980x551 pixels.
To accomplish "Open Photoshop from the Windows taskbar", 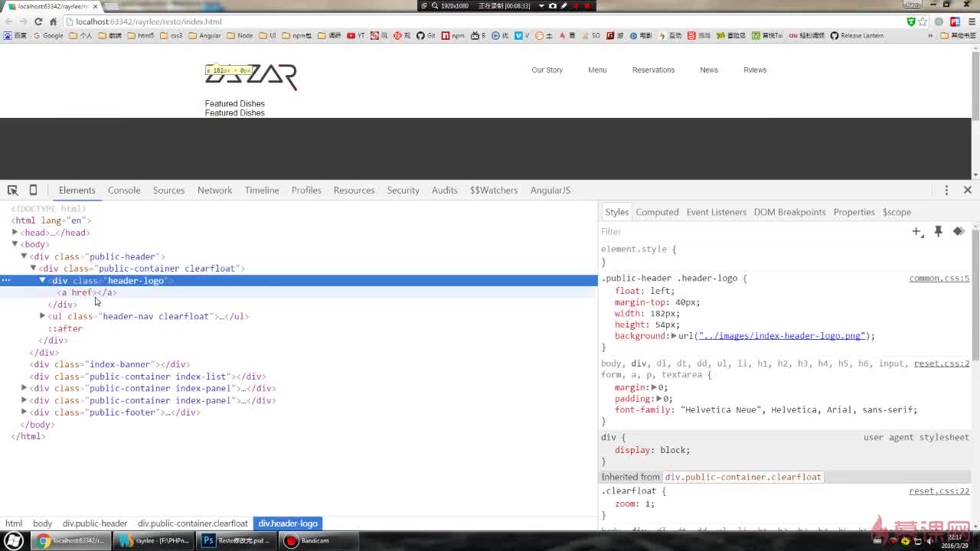I will [235, 540].
